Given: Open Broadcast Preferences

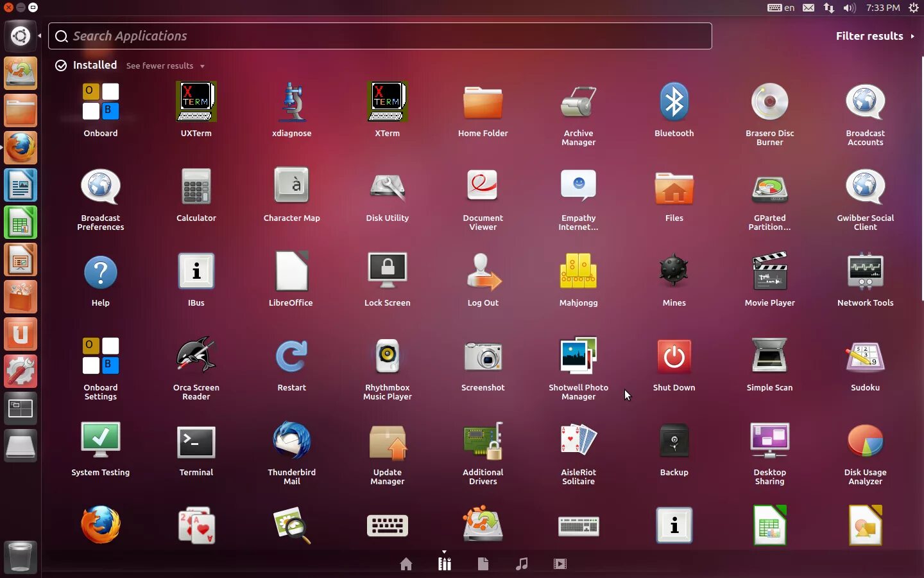Looking at the screenshot, I should (x=101, y=187).
